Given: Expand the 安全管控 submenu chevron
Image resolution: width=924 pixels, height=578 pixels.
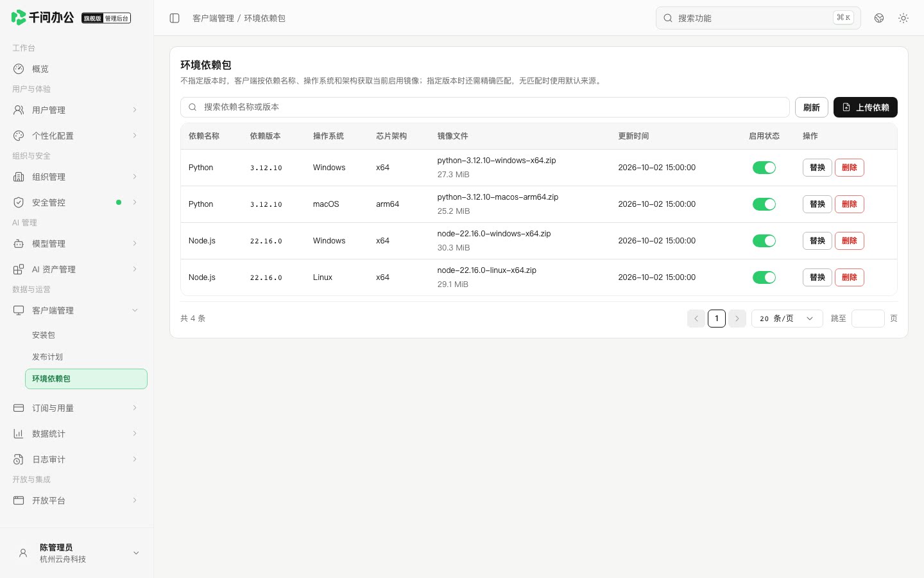Looking at the screenshot, I should click(x=135, y=202).
